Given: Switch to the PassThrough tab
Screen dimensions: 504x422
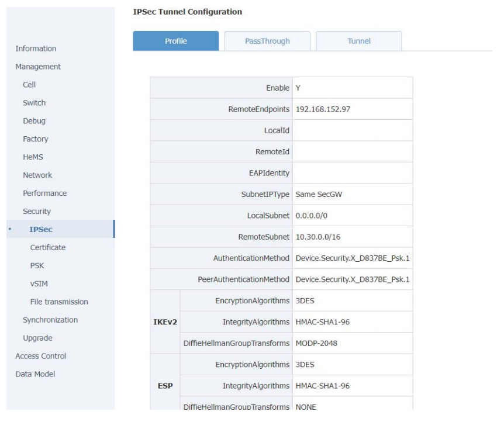Looking at the screenshot, I should tap(267, 41).
